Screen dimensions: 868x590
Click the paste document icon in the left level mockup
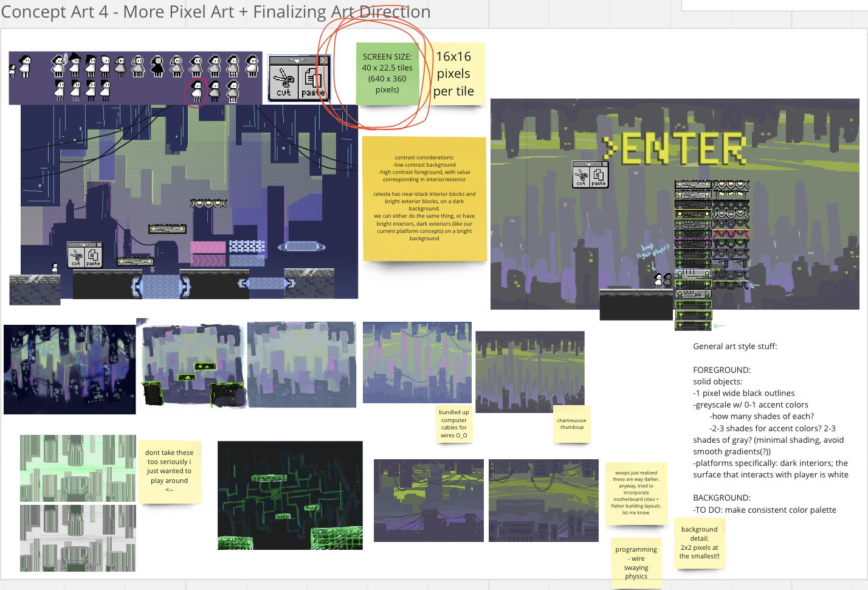coord(93,256)
